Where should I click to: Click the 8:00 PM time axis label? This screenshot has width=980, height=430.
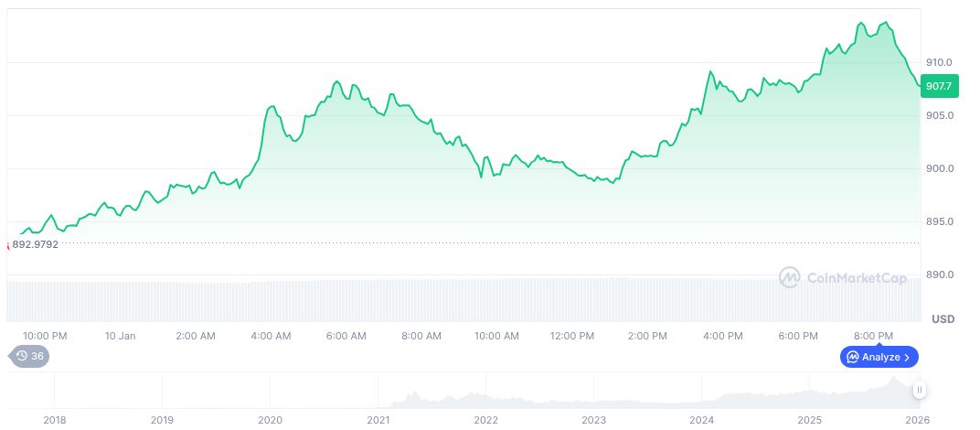click(x=874, y=336)
